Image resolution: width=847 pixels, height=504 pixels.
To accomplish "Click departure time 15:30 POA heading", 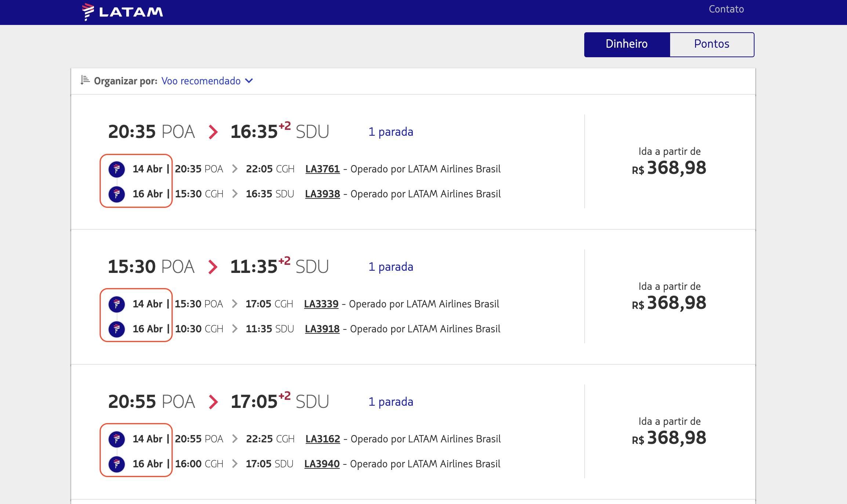I will [x=151, y=267].
